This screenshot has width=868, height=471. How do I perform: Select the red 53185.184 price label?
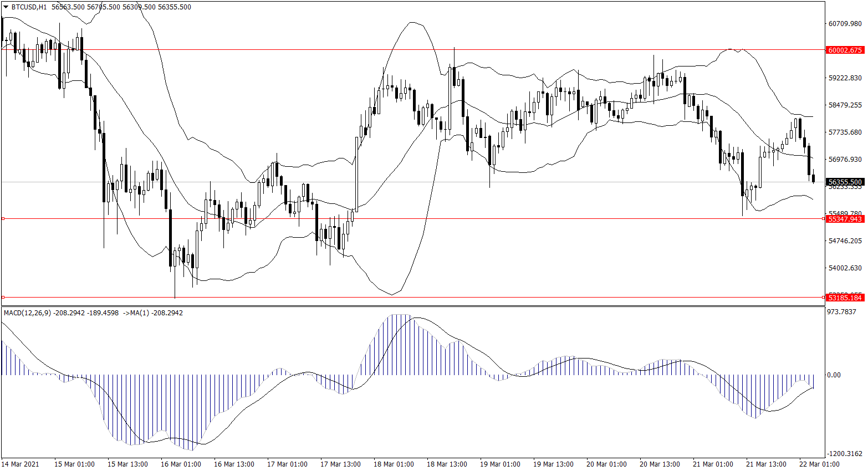click(x=845, y=298)
